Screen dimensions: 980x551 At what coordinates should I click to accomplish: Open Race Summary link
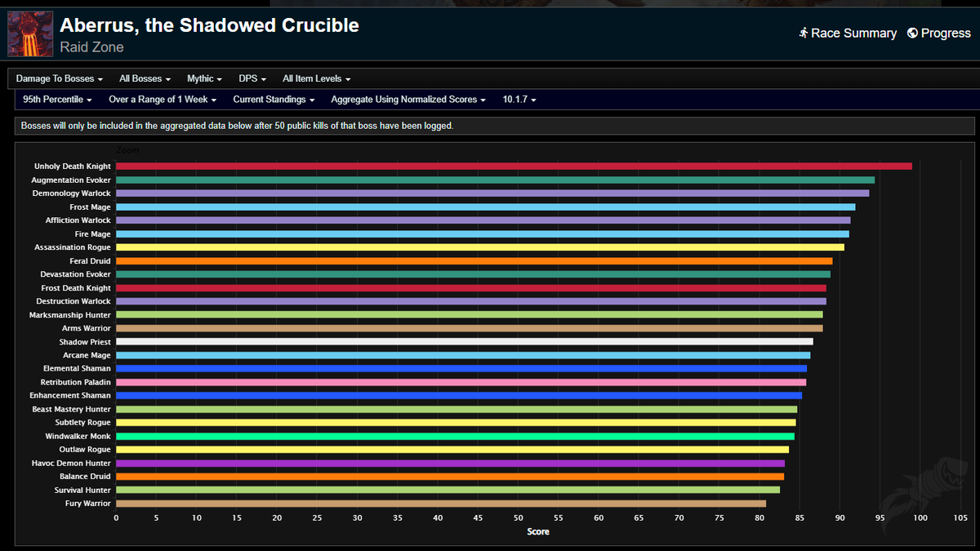pyautogui.click(x=848, y=33)
